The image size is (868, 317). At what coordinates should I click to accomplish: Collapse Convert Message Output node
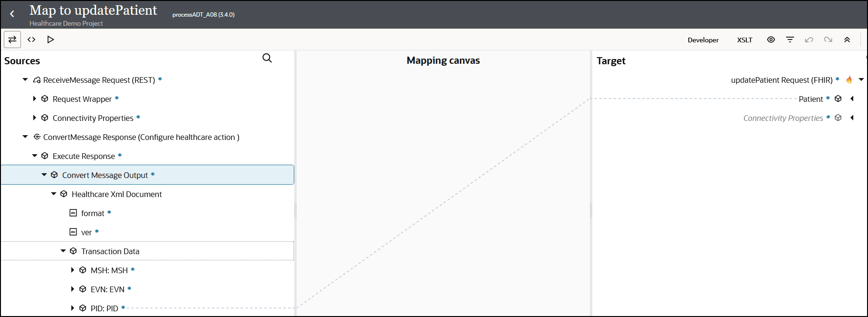coord(44,175)
